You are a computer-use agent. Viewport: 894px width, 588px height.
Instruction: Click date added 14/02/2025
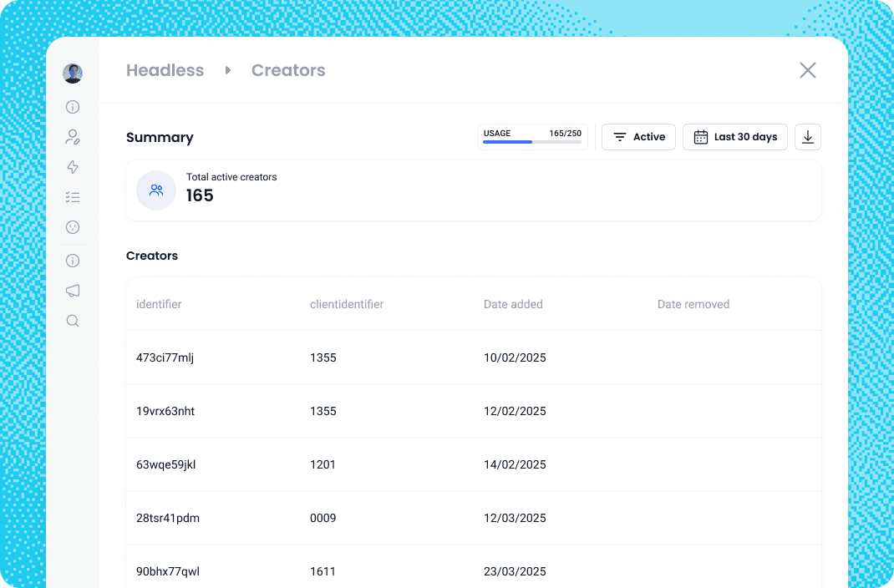(x=515, y=465)
